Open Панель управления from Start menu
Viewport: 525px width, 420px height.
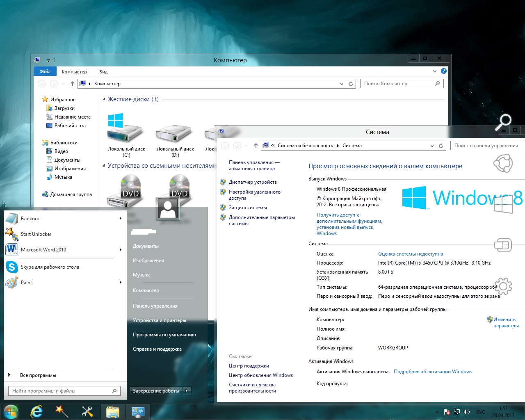155,306
